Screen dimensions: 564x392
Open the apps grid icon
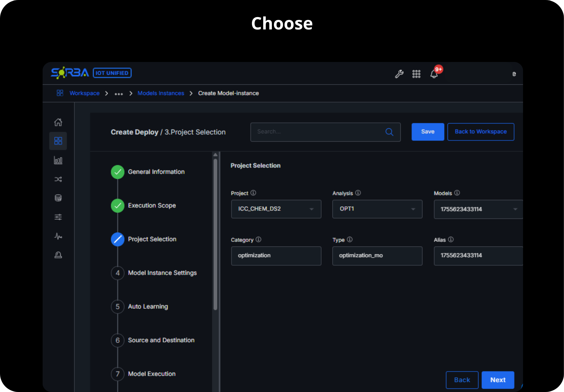pyautogui.click(x=416, y=74)
